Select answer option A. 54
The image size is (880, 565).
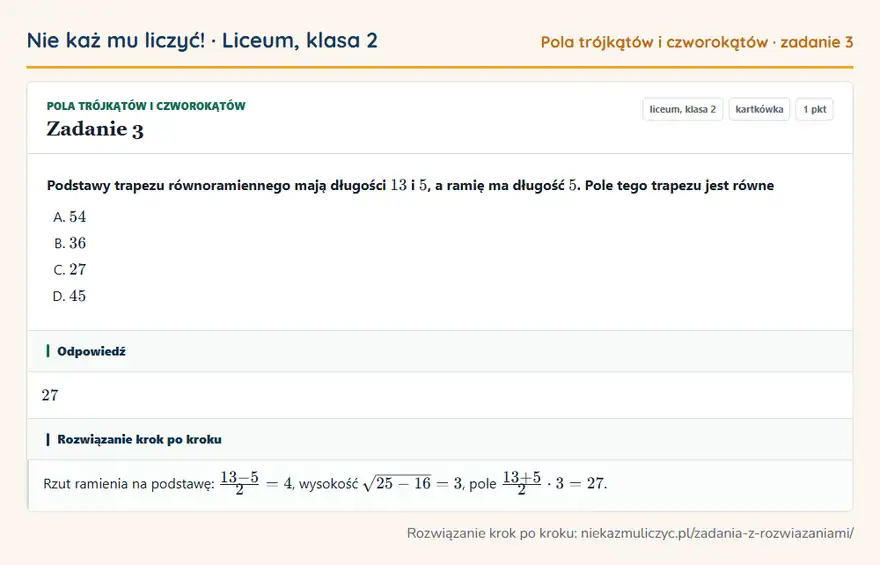70,217
